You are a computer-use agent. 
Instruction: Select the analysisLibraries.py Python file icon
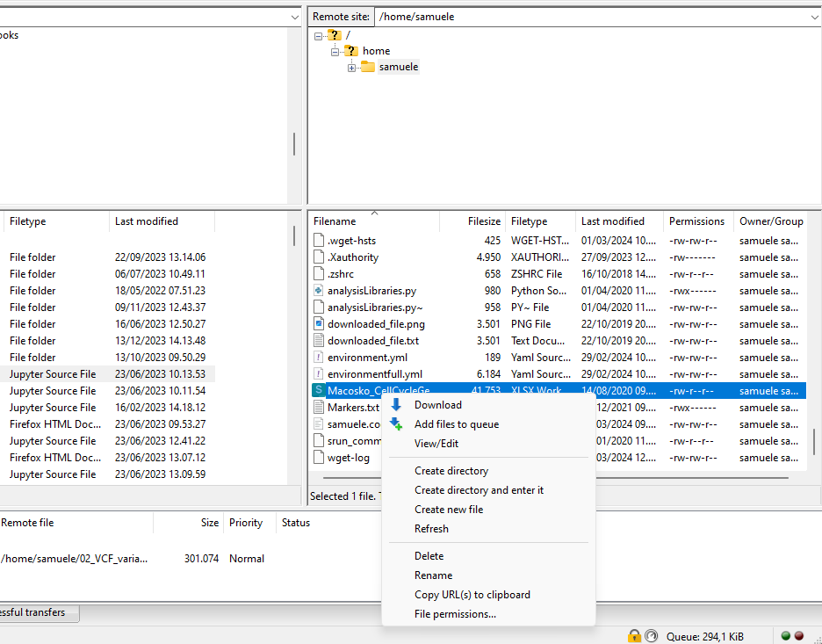[320, 291]
